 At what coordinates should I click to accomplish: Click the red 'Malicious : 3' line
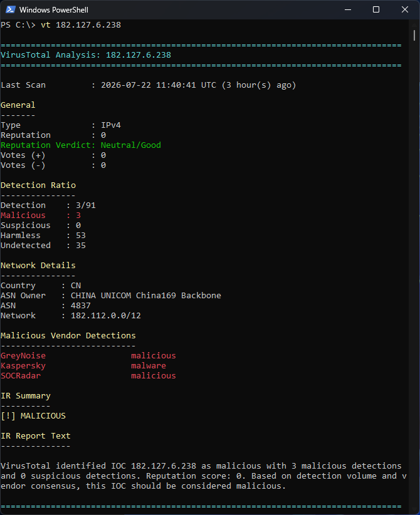coord(41,216)
